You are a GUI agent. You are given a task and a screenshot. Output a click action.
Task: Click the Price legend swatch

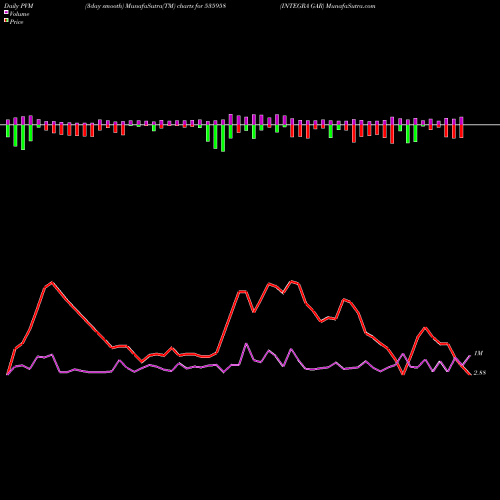[6, 21]
